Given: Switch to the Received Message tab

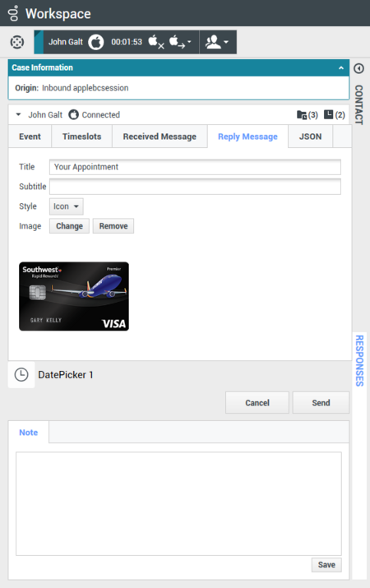Looking at the screenshot, I should [x=160, y=137].
